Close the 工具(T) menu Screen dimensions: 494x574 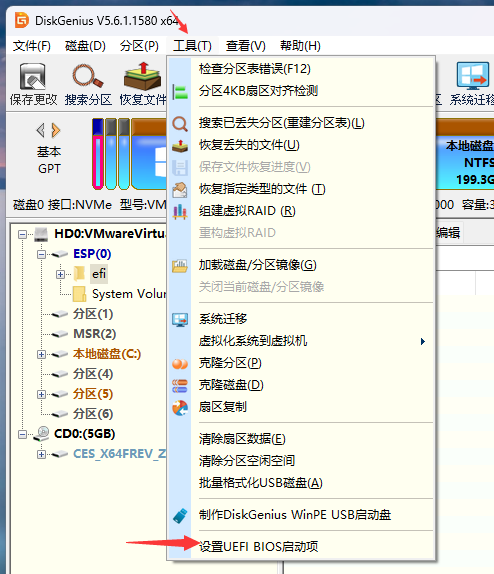tap(192, 46)
